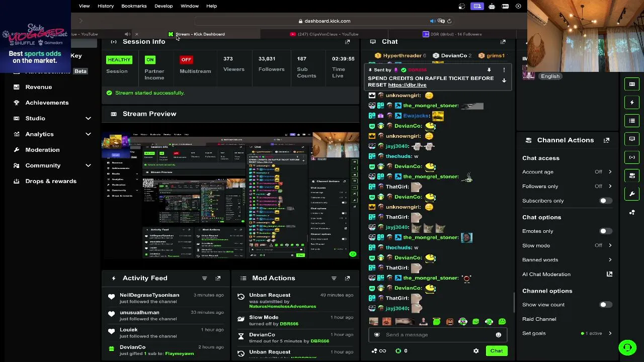The width and height of the screenshot is (644, 362).
Task: Open Account age setting chevron
Action: (x=610, y=172)
